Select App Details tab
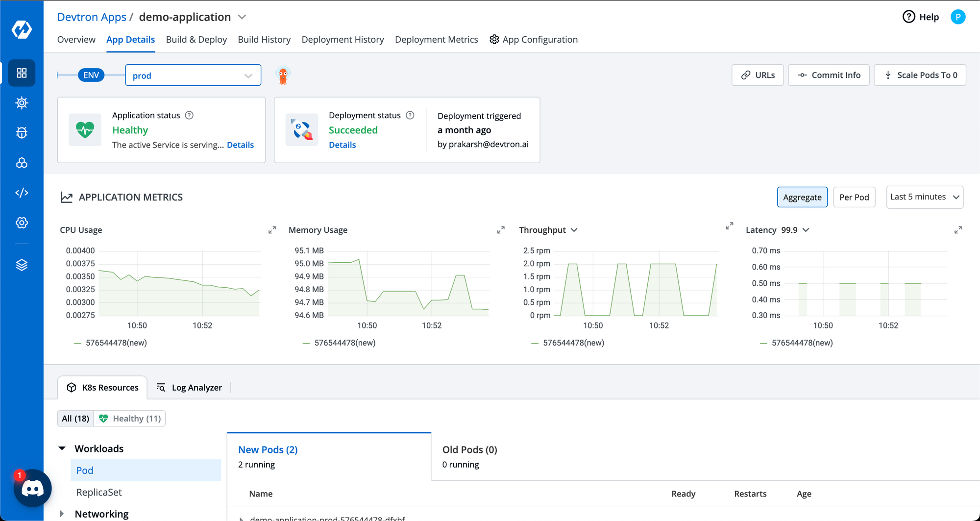 tap(130, 40)
